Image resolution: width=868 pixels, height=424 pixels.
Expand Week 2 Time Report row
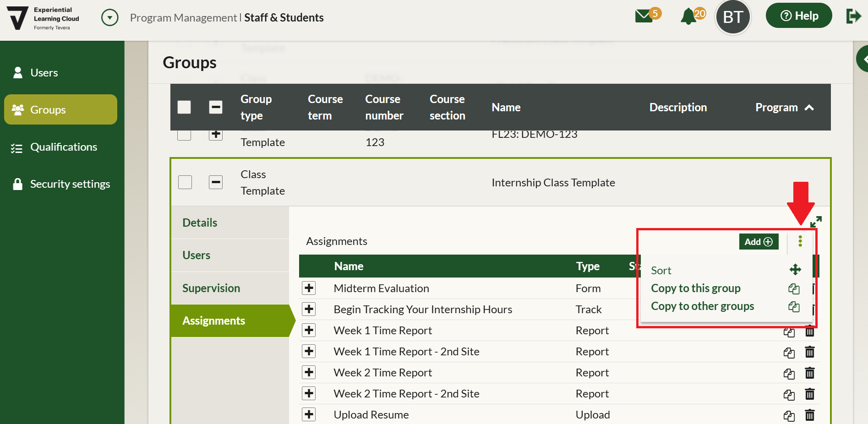[x=309, y=372]
